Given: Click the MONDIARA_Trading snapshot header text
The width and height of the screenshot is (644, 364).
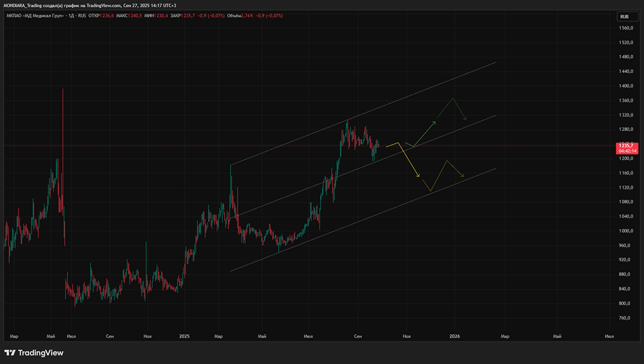Looking at the screenshot, I should click(x=90, y=5).
